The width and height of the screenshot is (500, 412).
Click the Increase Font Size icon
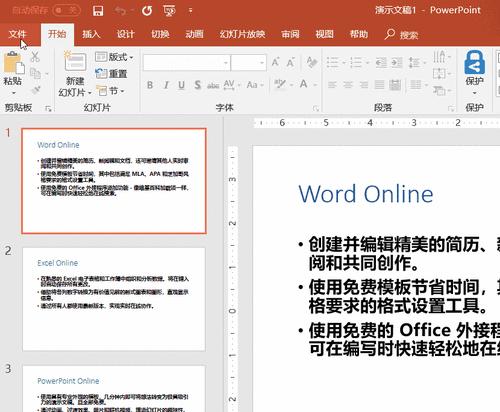pyautogui.click(x=275, y=62)
